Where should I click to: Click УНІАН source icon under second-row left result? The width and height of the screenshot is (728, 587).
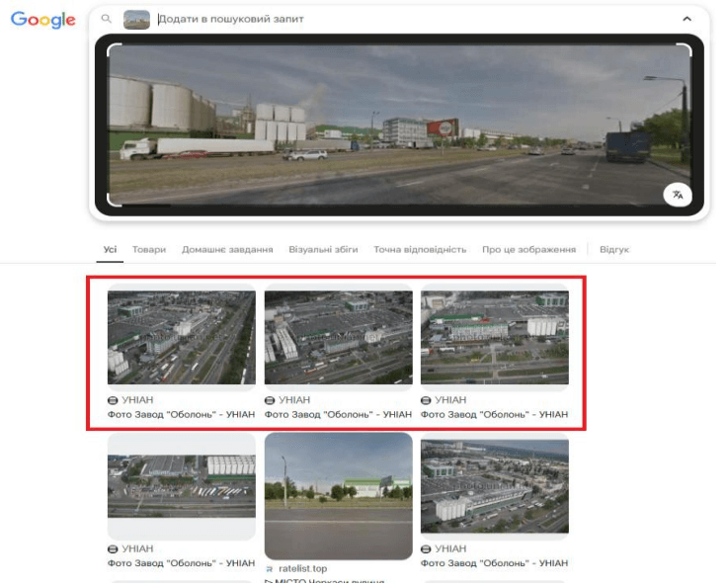(x=113, y=548)
